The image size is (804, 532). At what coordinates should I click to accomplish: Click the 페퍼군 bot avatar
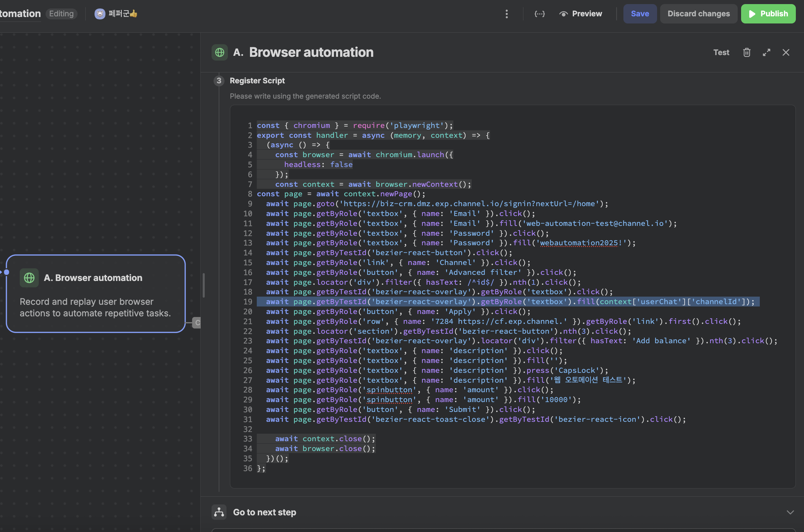coord(100,14)
